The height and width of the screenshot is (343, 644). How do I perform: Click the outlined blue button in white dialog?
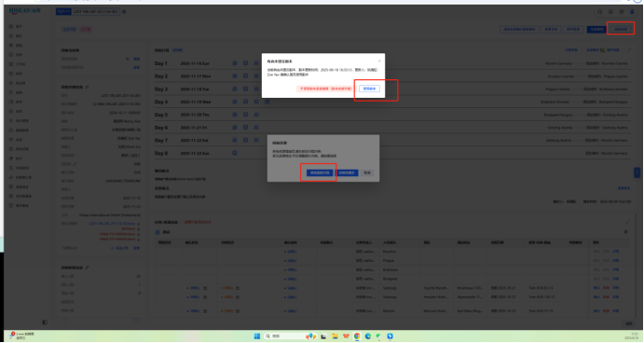click(x=369, y=89)
